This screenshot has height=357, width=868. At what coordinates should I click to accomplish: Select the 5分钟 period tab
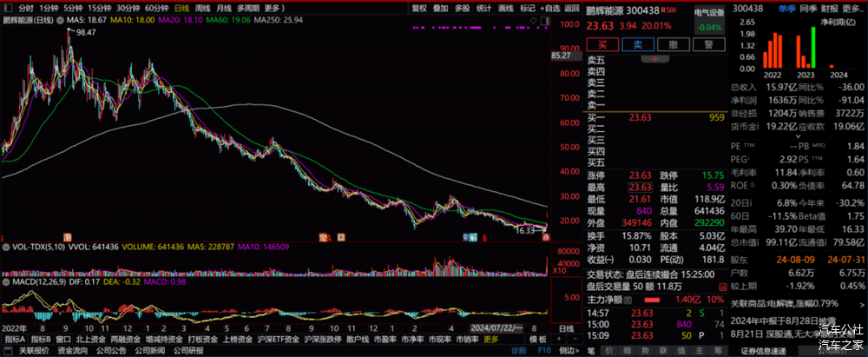(x=73, y=9)
